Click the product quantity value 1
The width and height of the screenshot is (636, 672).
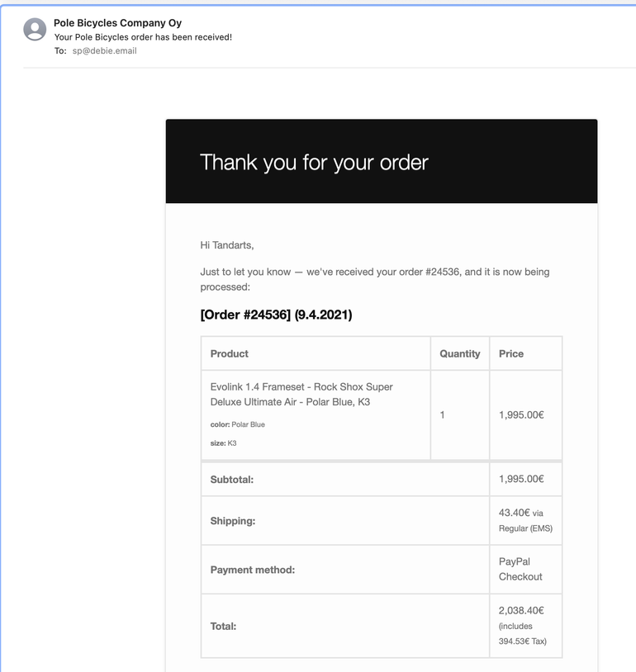442,414
